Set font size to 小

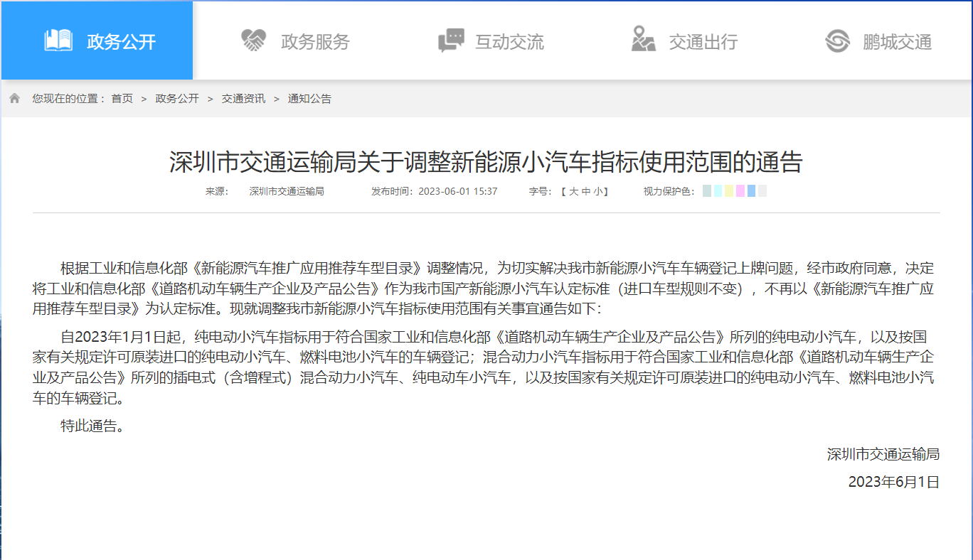pyautogui.click(x=597, y=191)
